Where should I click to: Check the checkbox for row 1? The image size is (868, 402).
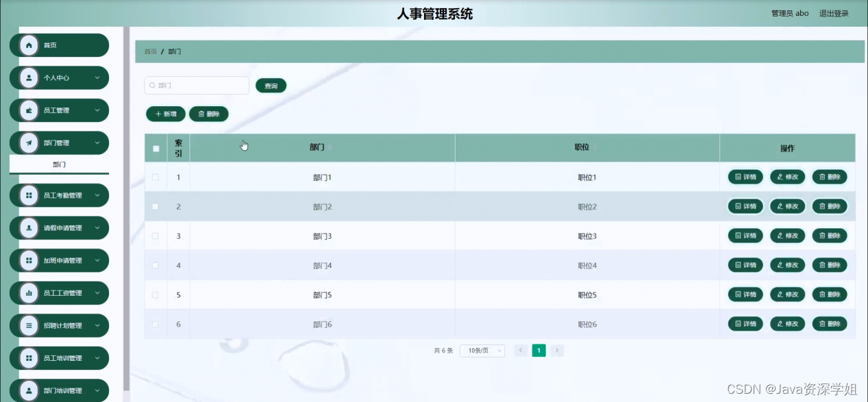point(156,177)
